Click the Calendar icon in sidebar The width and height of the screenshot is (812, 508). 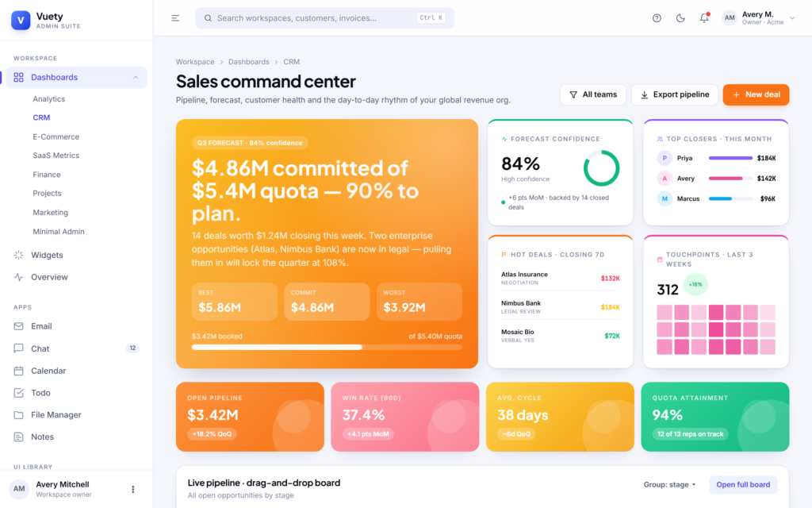(19, 371)
